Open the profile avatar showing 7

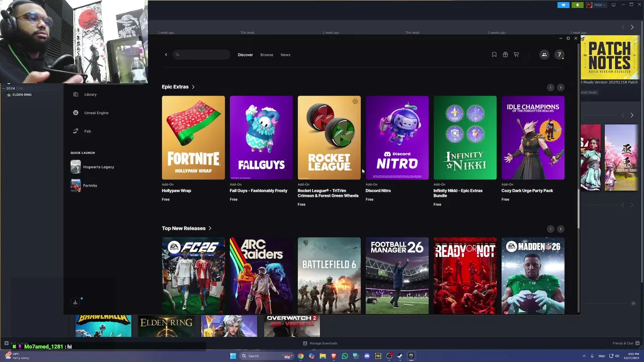[559, 54]
